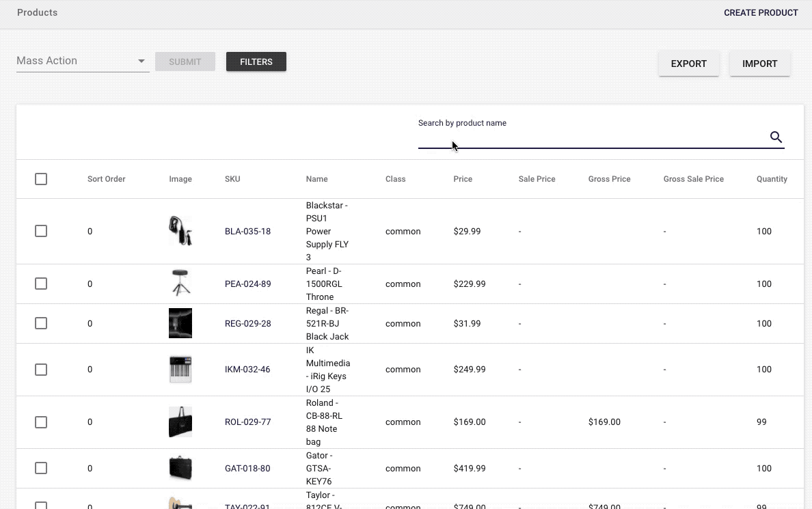This screenshot has width=812, height=509.
Task: Click the Gross Sale Price column header
Action: point(693,179)
